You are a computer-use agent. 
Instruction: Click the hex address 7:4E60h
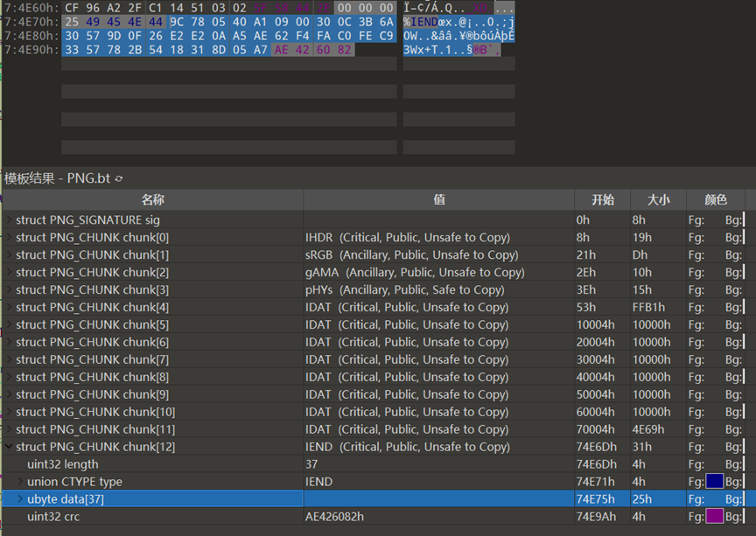tap(31, 8)
